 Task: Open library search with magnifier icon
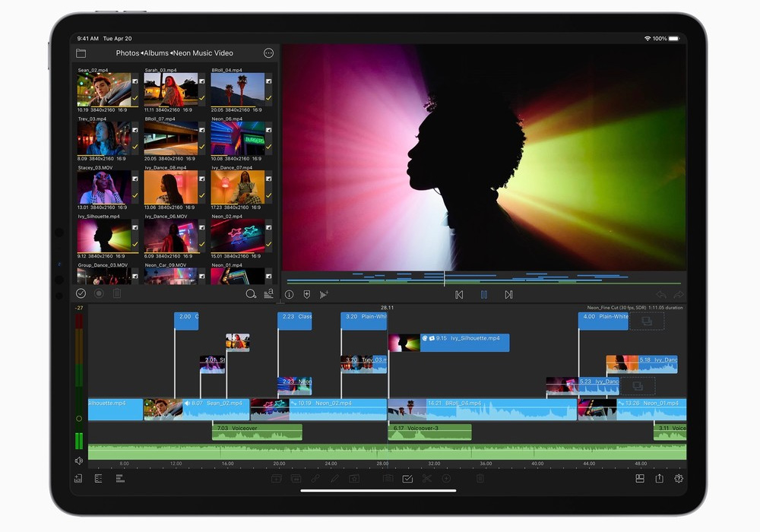coord(251,293)
